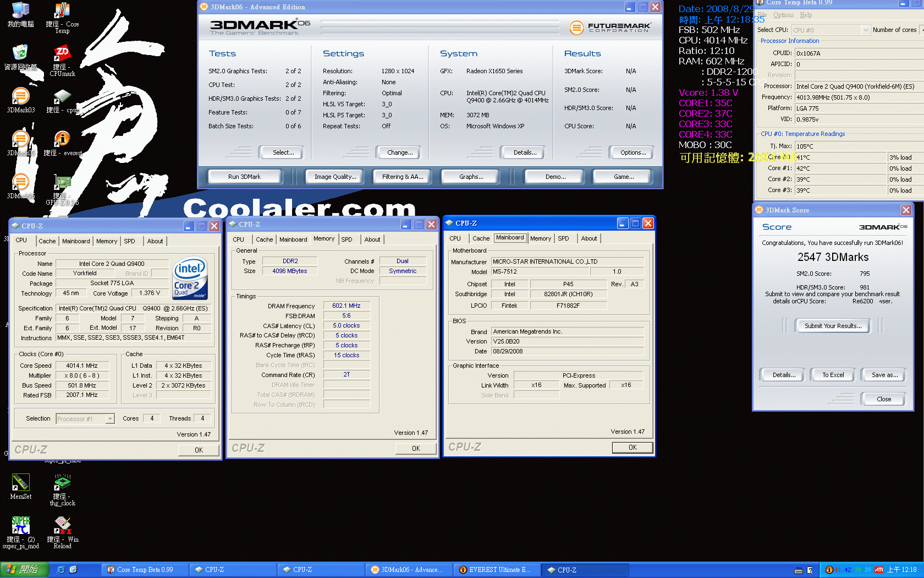Click the Game button in 3DMark06

pos(623,177)
